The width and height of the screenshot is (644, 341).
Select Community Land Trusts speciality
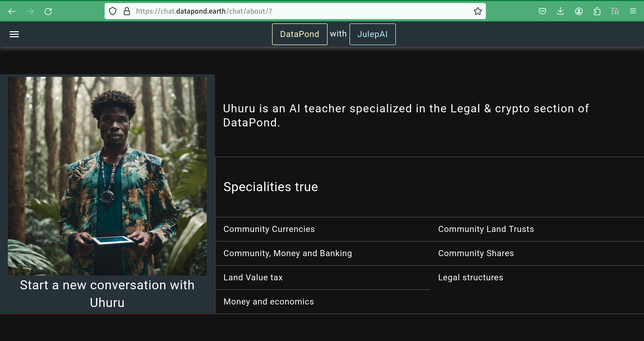(486, 229)
